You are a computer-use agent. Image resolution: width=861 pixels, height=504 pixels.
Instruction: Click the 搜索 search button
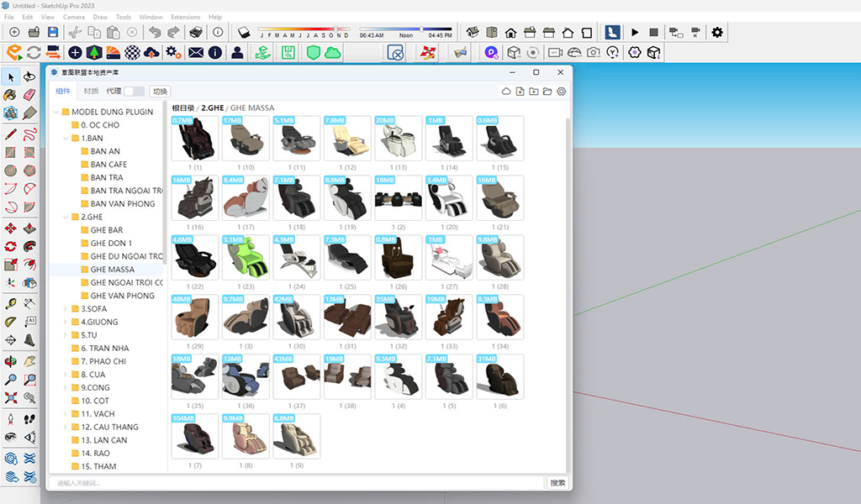coord(557,483)
